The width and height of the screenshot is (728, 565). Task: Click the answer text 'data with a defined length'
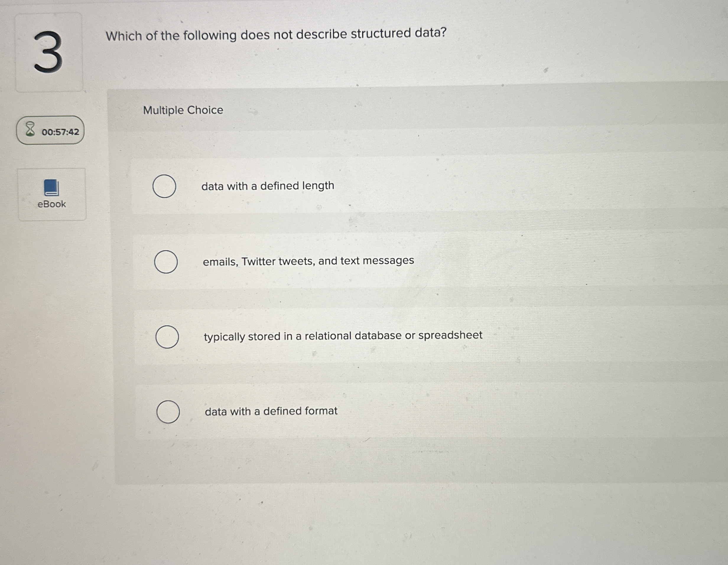coord(268,186)
